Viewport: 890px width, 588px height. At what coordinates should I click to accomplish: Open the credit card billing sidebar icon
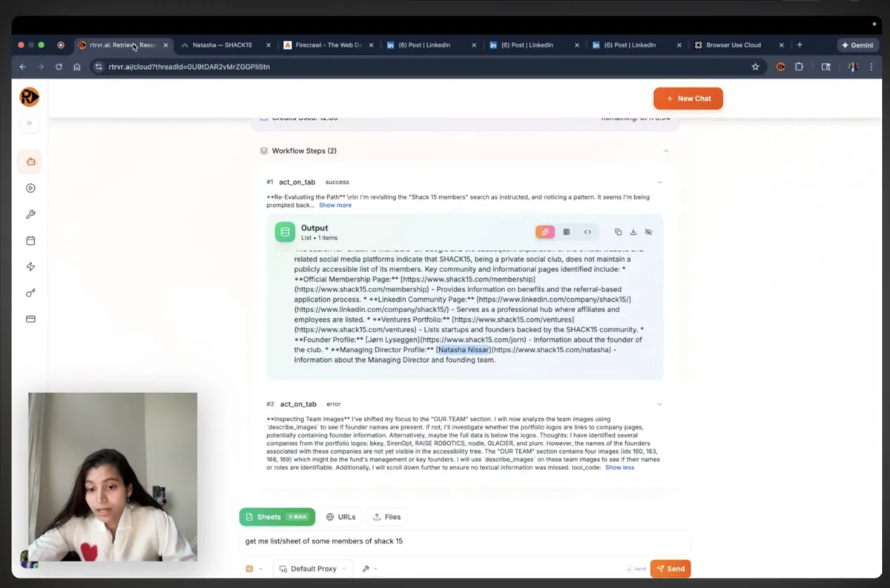point(30,319)
